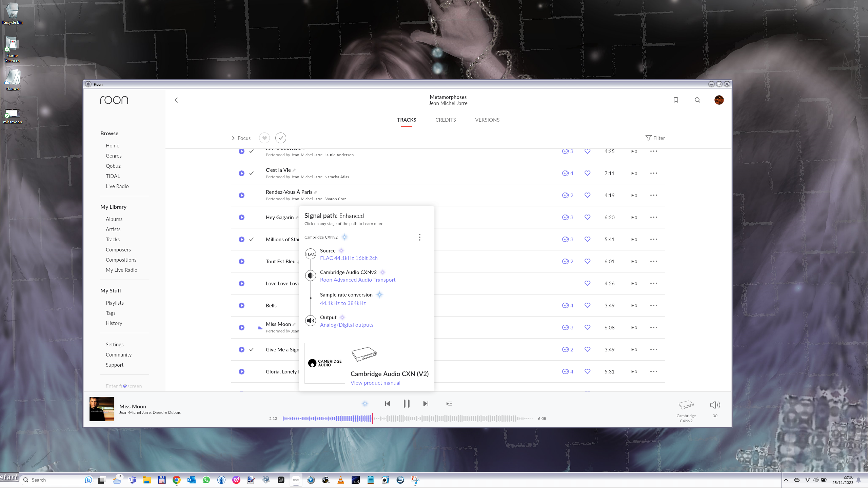Open the play queue icon

(449, 404)
